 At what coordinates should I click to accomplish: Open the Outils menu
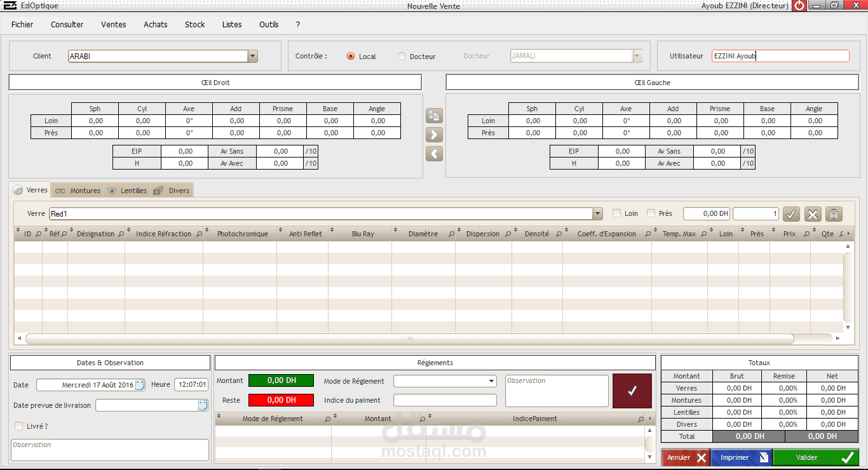[x=269, y=25]
